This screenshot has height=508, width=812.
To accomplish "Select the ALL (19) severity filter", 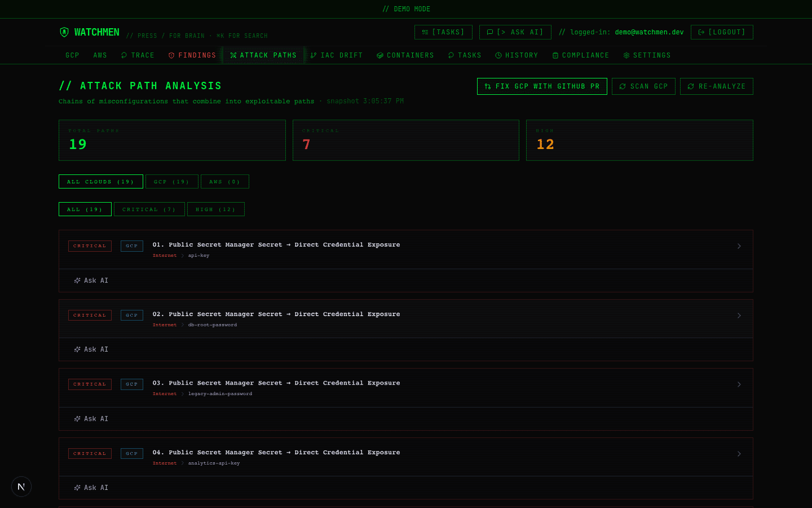I will click(x=85, y=209).
